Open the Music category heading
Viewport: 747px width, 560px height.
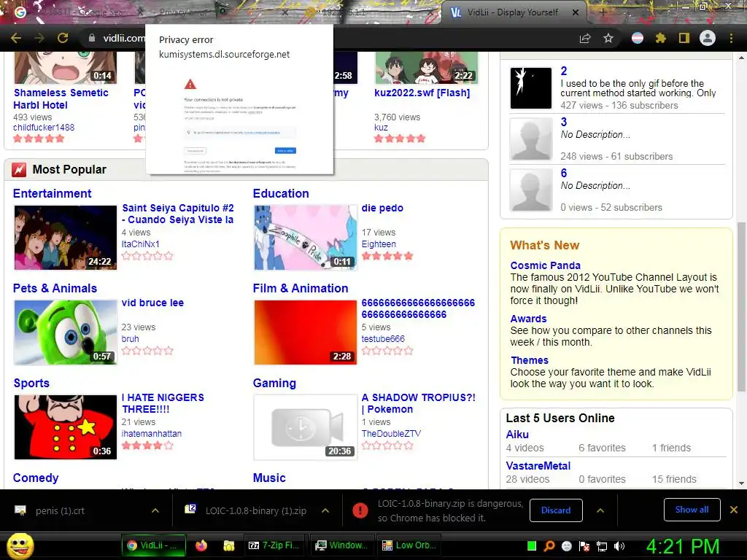tap(269, 478)
